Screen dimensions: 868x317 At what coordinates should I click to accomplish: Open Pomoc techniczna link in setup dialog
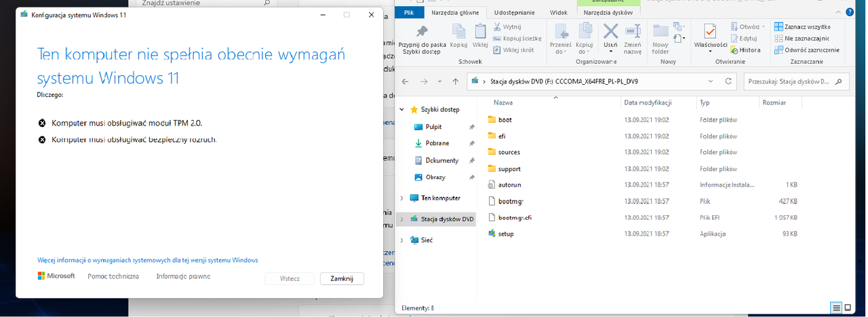[x=113, y=276]
